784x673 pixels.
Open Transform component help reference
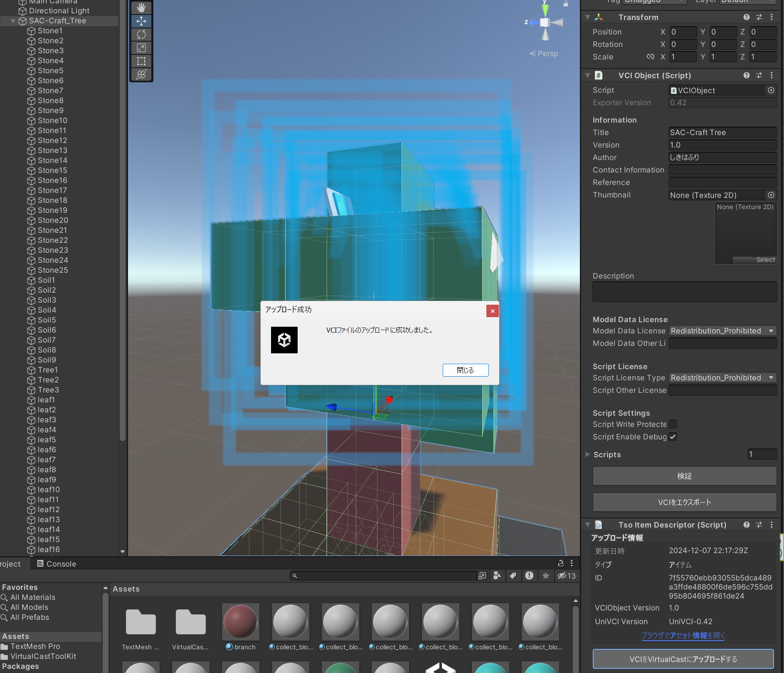pyautogui.click(x=747, y=17)
